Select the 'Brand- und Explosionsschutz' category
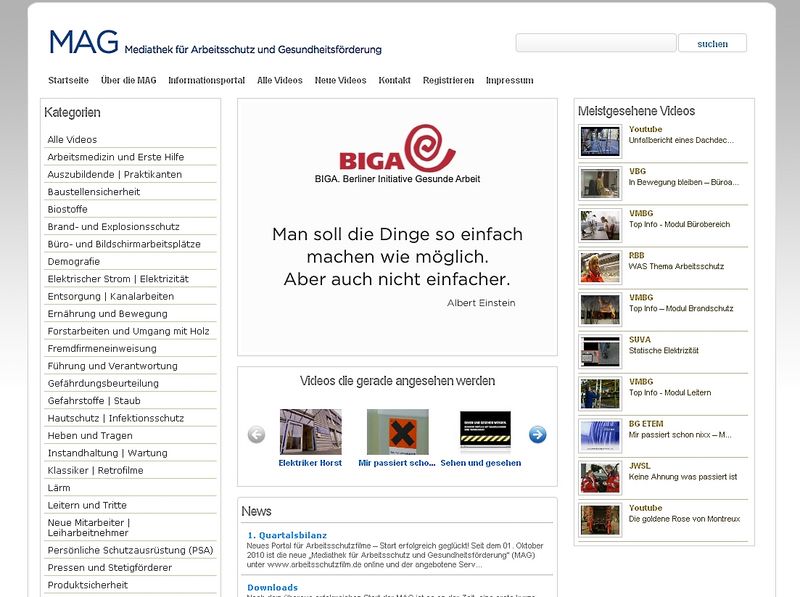Viewport: 800px width, 597px height. coord(113,227)
